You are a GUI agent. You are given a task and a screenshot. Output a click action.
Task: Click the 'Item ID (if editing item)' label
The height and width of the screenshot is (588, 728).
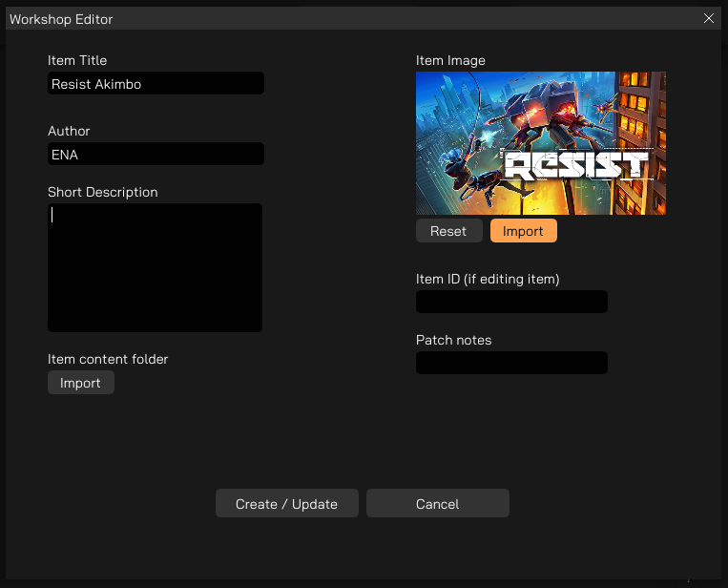[x=488, y=279]
